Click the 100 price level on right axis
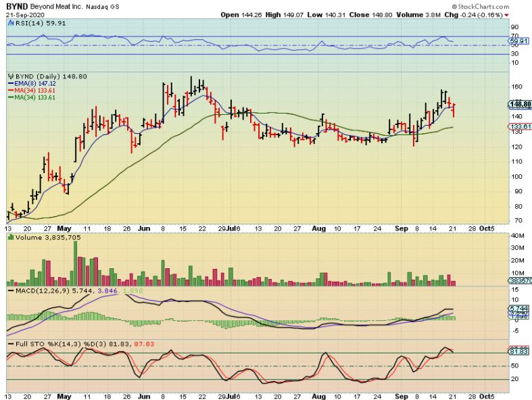 point(516,176)
